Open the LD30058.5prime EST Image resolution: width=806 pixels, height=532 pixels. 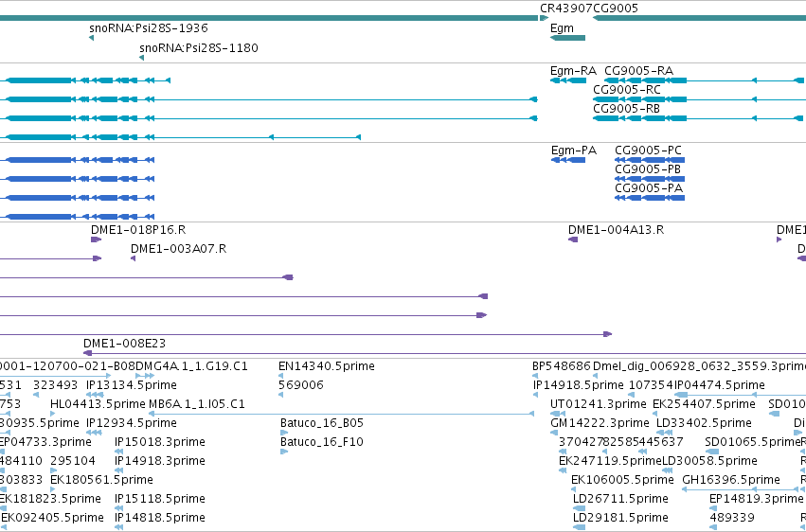667,470
